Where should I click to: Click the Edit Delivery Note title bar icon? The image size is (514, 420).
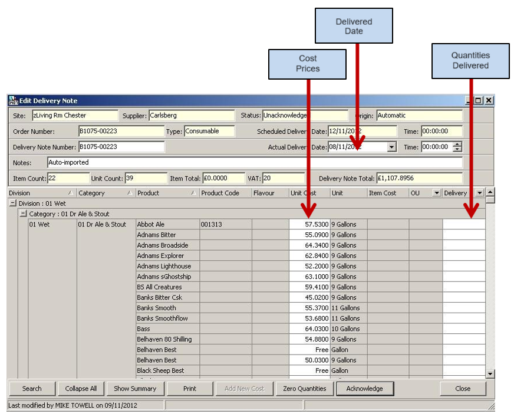(13, 101)
